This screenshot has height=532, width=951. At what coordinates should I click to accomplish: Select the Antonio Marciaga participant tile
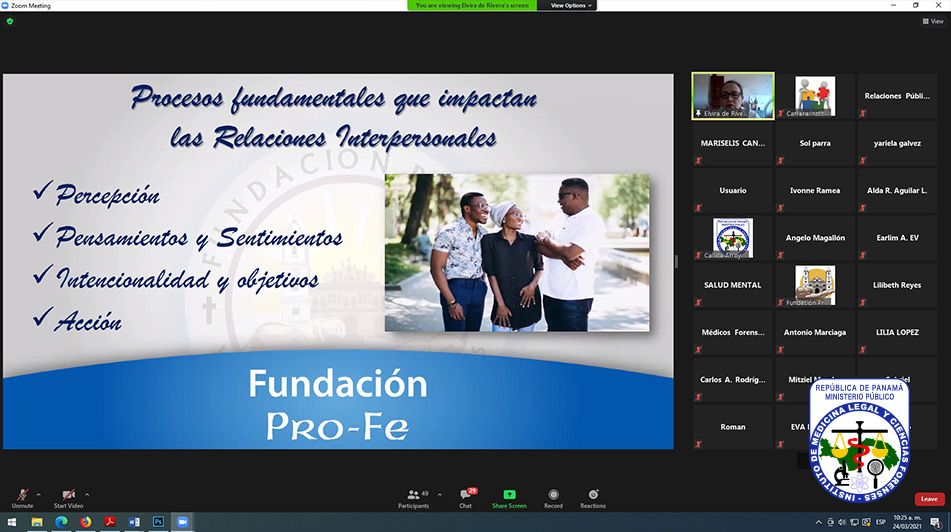click(x=815, y=332)
